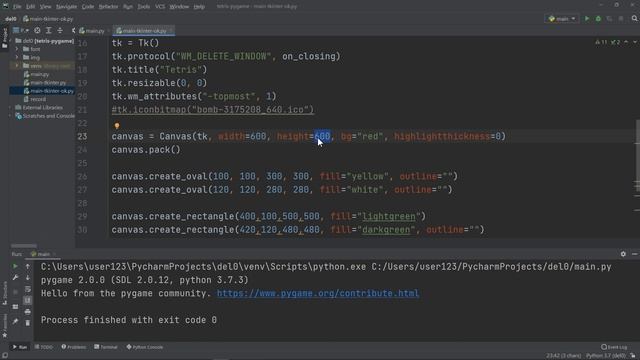Click the tool window quick-access icon bottom-left

(4, 356)
